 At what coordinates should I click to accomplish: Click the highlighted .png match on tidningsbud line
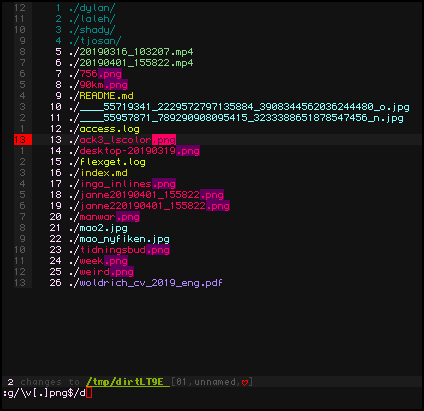158,250
